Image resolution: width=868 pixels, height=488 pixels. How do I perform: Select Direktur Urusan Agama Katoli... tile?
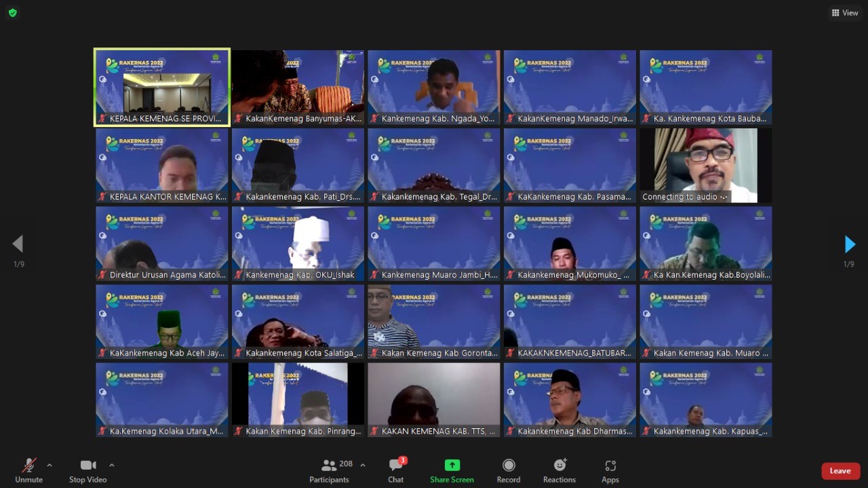pyautogui.click(x=162, y=244)
